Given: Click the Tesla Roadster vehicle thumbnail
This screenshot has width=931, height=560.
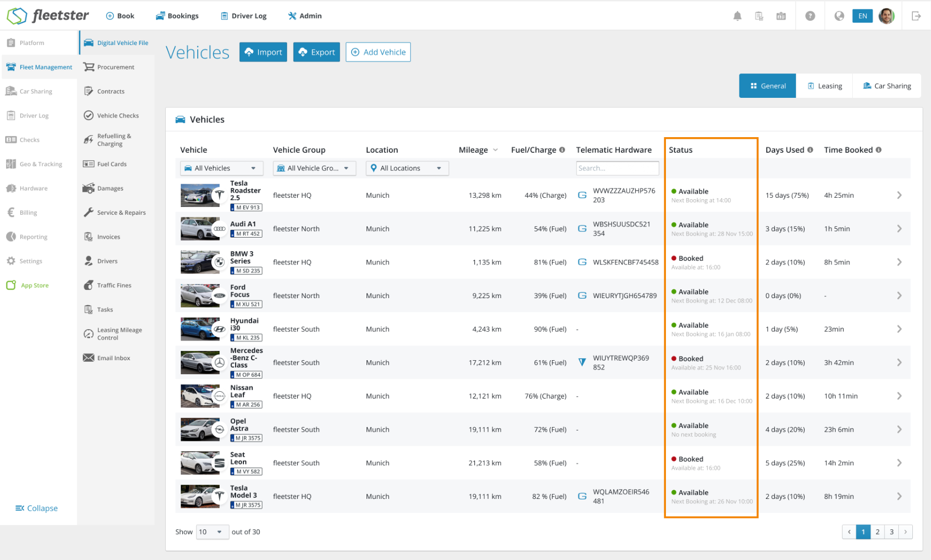Looking at the screenshot, I should pyautogui.click(x=200, y=195).
